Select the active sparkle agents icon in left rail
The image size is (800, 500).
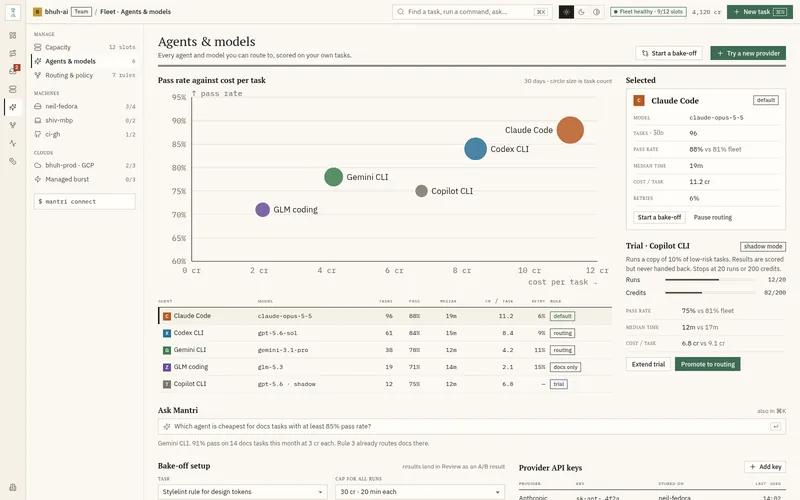click(x=13, y=107)
